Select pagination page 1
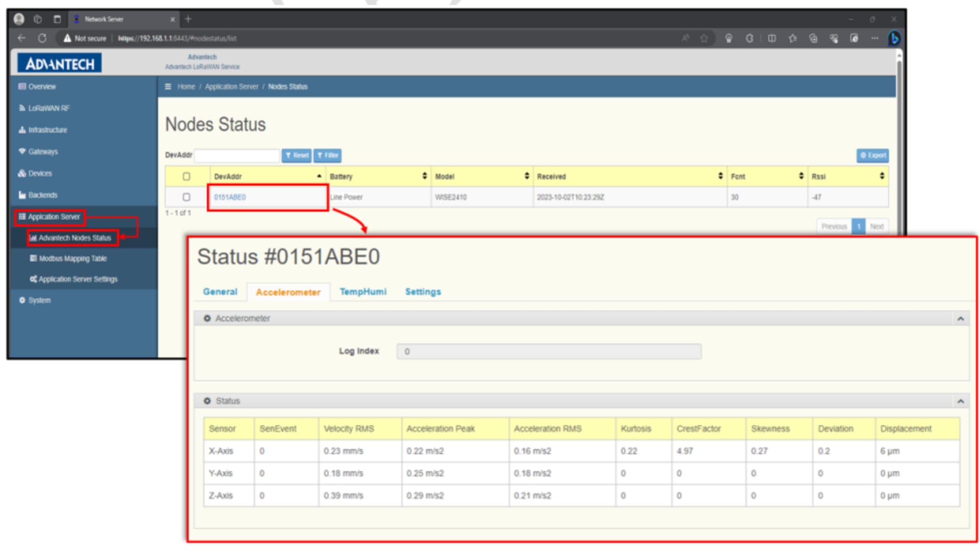 (x=858, y=226)
